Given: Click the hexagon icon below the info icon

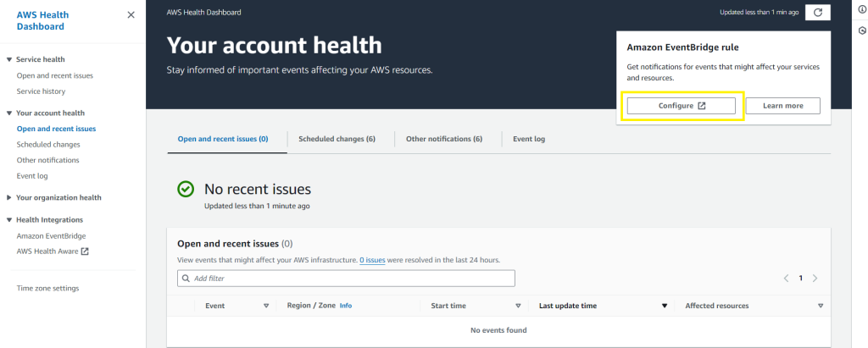Looking at the screenshot, I should [861, 30].
